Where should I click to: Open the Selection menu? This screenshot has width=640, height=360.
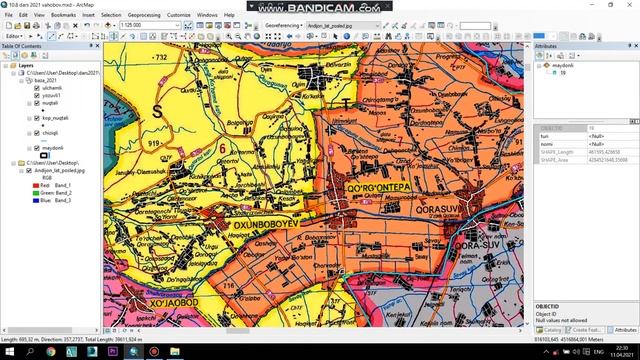pyautogui.click(x=111, y=15)
